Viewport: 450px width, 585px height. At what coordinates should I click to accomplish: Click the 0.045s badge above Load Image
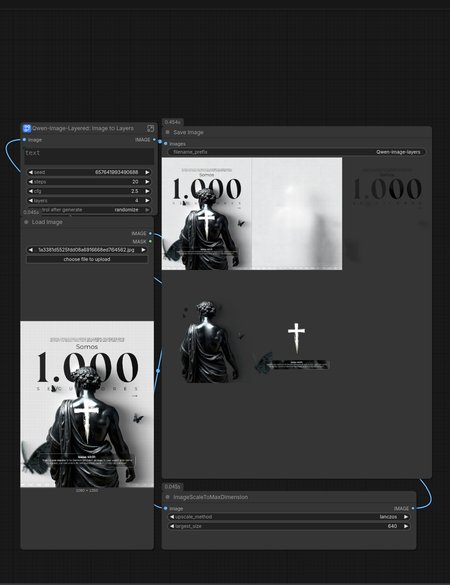[31, 212]
